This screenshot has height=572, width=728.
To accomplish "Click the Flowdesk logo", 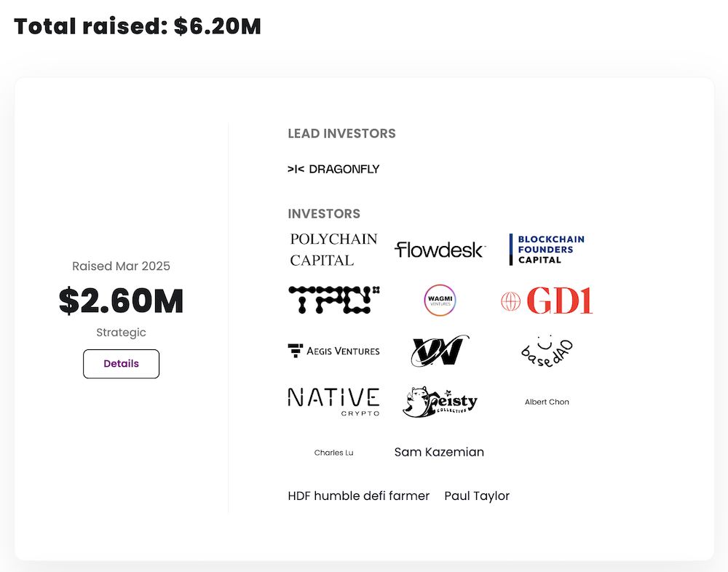I will coord(439,249).
